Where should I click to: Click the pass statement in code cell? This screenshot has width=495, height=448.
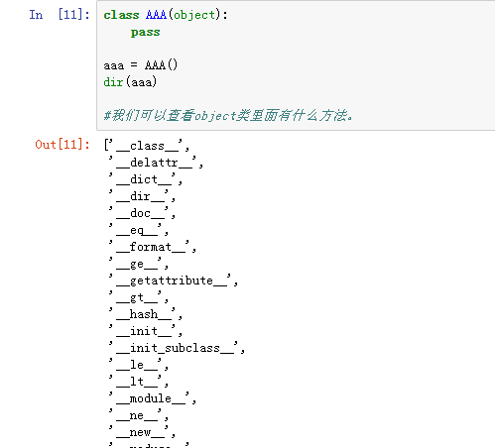(146, 33)
